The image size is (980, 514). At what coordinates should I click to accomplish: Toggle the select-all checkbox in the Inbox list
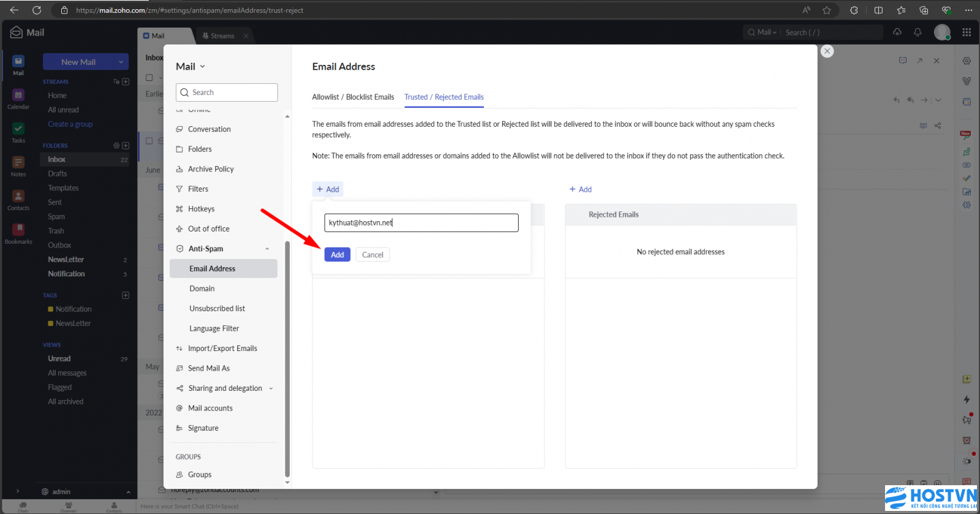tap(149, 78)
